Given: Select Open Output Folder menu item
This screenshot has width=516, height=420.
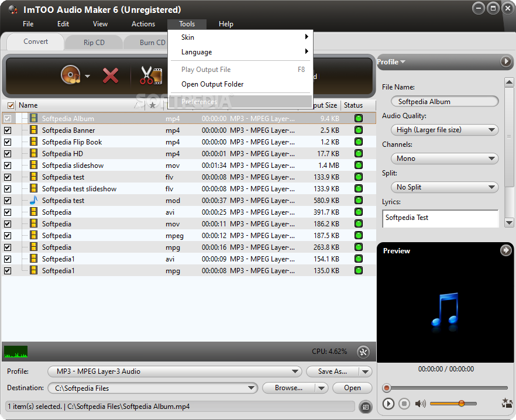Looking at the screenshot, I should point(240,84).
